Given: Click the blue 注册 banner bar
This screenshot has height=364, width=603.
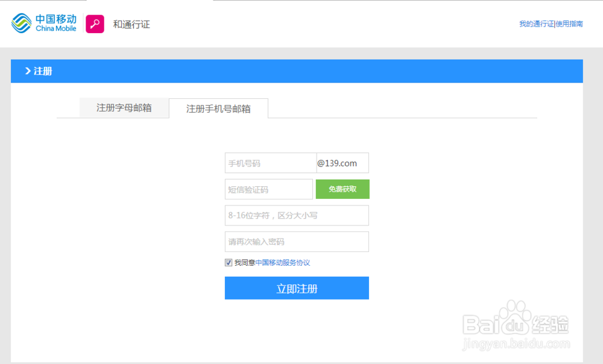Looking at the screenshot, I should click(x=297, y=71).
